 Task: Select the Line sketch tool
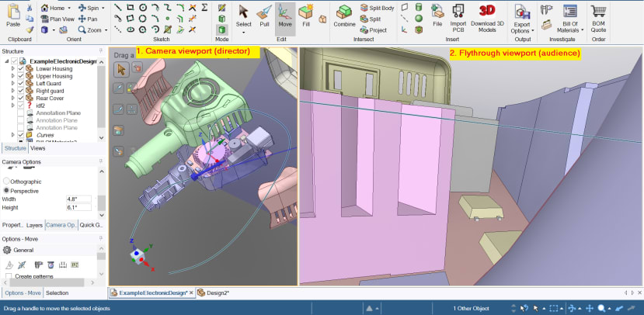(x=118, y=8)
